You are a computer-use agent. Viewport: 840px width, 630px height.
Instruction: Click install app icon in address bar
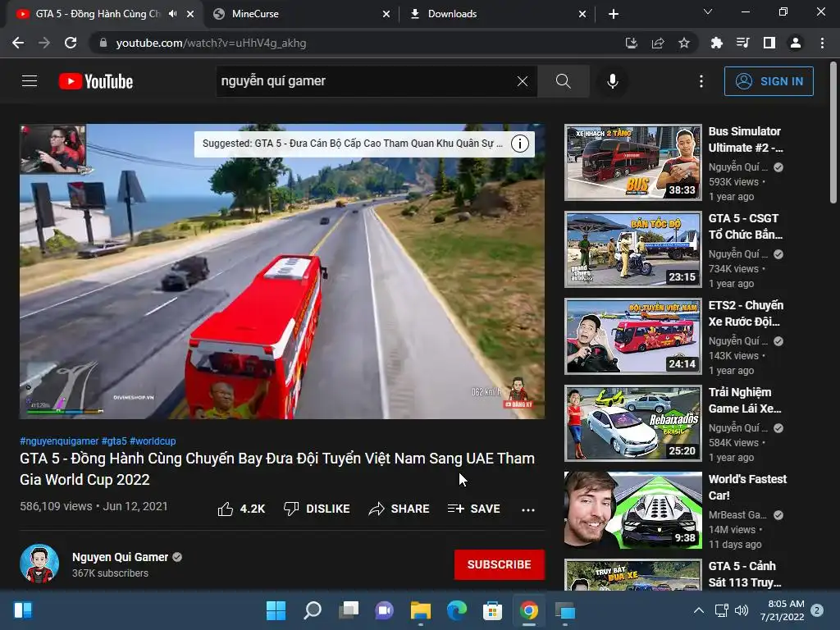click(x=631, y=43)
